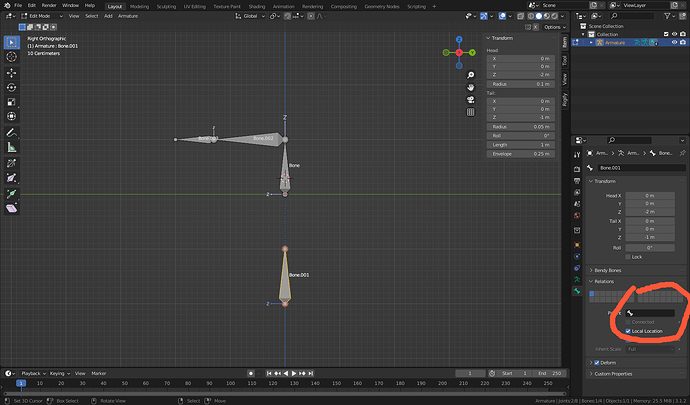
Task: Open the Armature data properties tab icon
Action: [577, 280]
